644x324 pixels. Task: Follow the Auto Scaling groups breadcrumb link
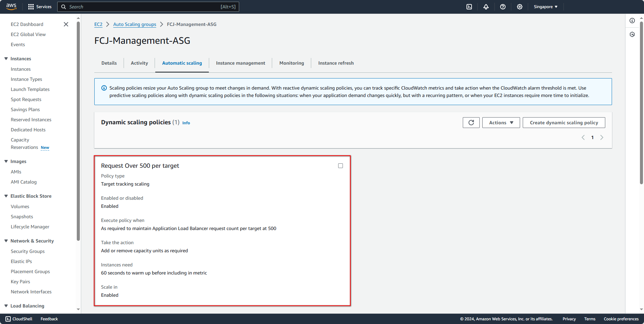pyautogui.click(x=134, y=24)
